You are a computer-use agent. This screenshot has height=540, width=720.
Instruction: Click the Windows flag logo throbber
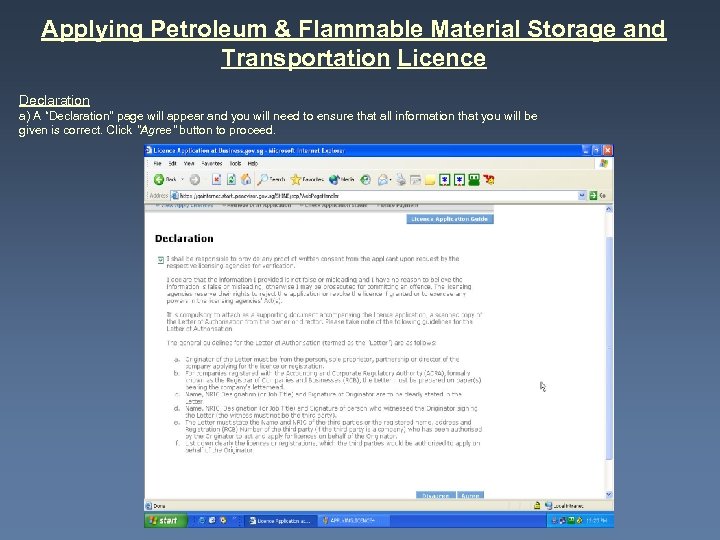pos(603,163)
